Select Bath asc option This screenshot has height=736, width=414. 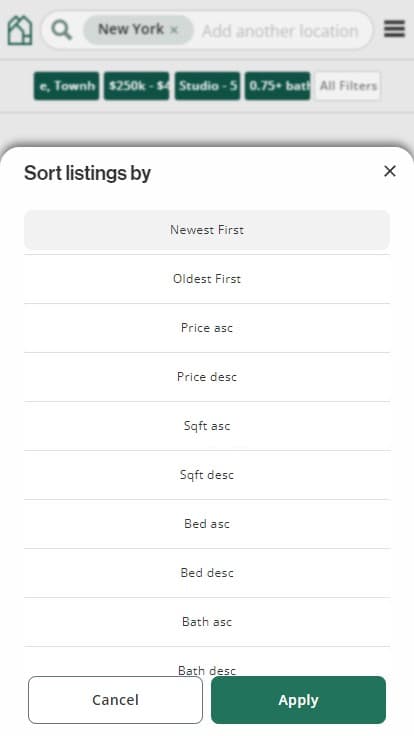207,622
